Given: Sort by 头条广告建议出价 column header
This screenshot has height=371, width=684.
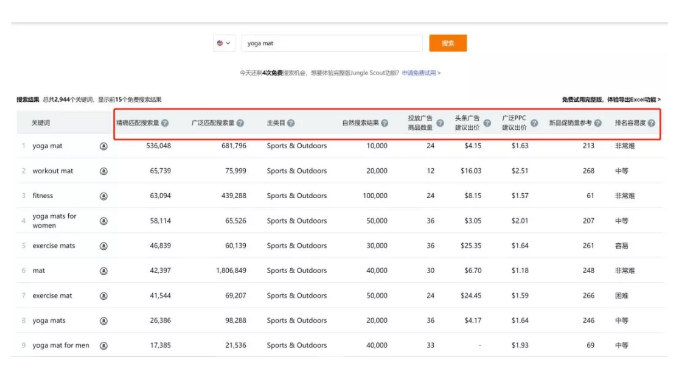Looking at the screenshot, I should click(467, 123).
